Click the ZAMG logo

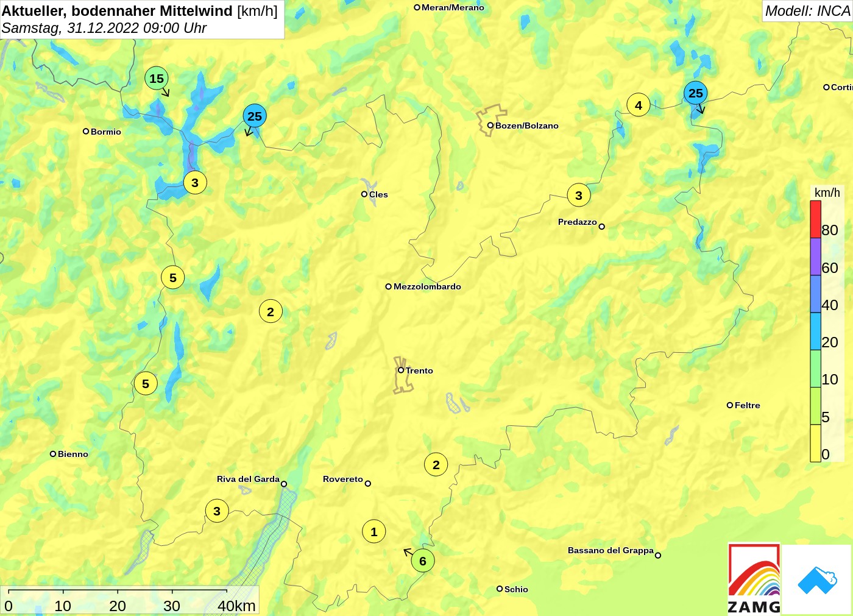coord(754,578)
